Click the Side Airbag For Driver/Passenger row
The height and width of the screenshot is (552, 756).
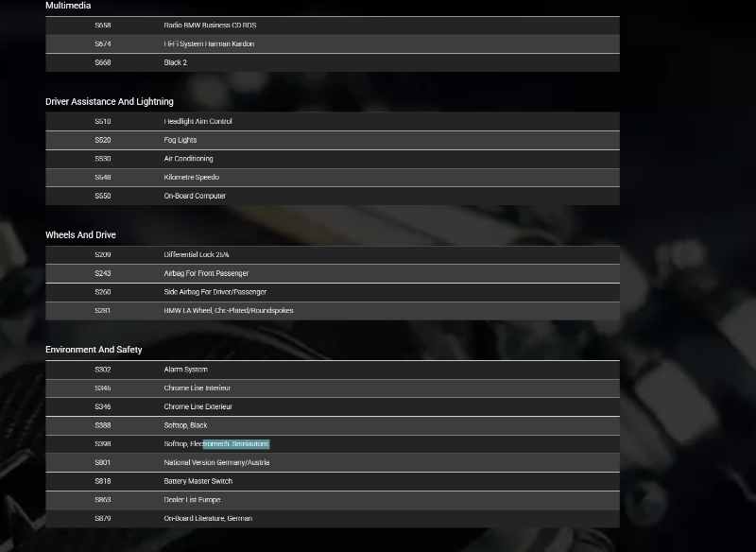pyautogui.click(x=215, y=292)
